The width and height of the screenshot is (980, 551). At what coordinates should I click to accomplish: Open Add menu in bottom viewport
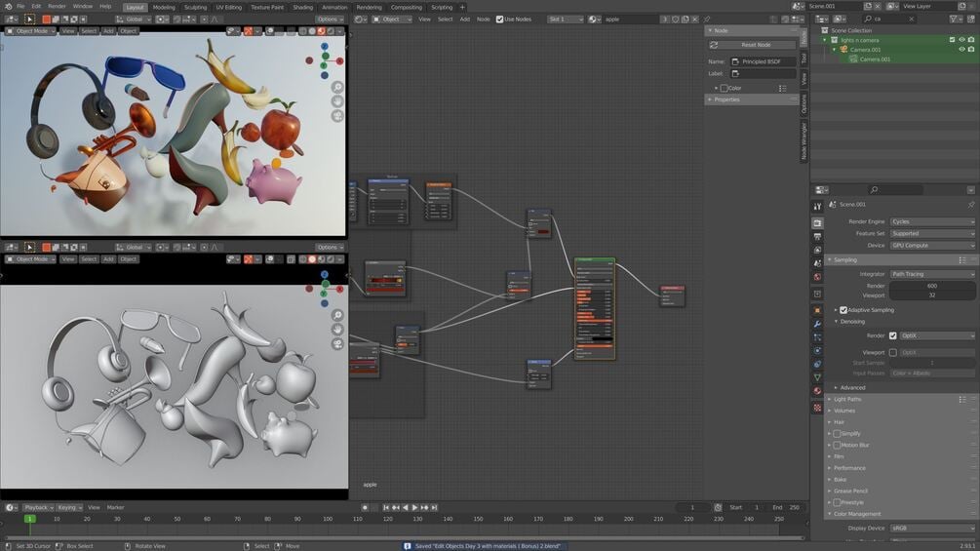coord(108,259)
